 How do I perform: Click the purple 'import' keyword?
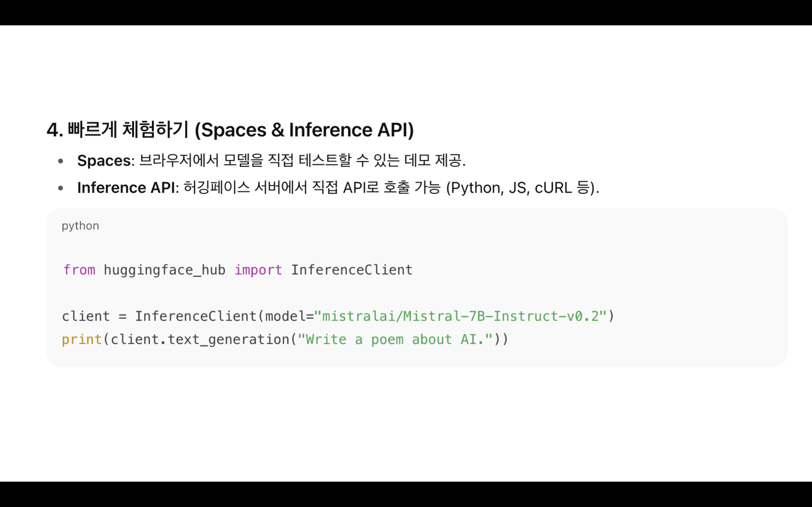pos(258,270)
